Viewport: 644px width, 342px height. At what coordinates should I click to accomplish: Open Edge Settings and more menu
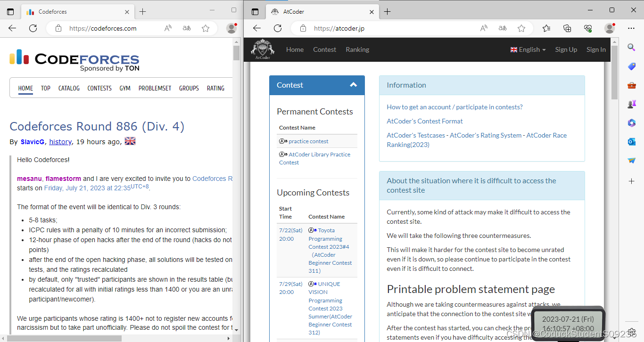(631, 28)
